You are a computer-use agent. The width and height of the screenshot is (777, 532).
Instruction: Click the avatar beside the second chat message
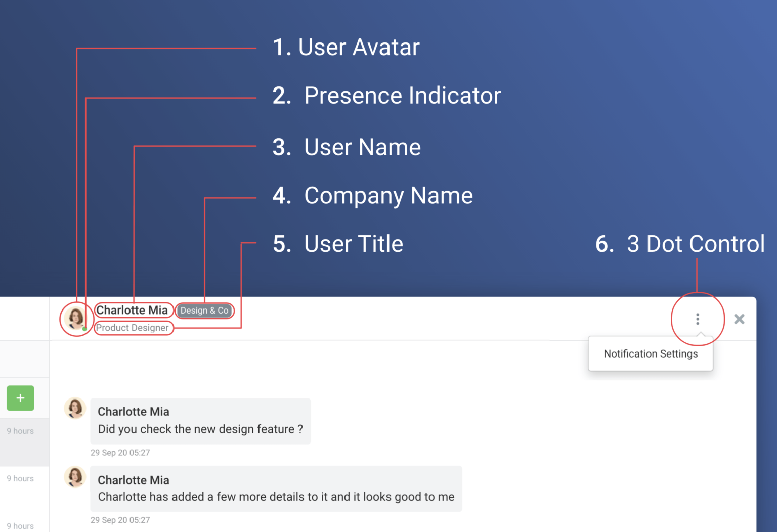pyautogui.click(x=75, y=476)
